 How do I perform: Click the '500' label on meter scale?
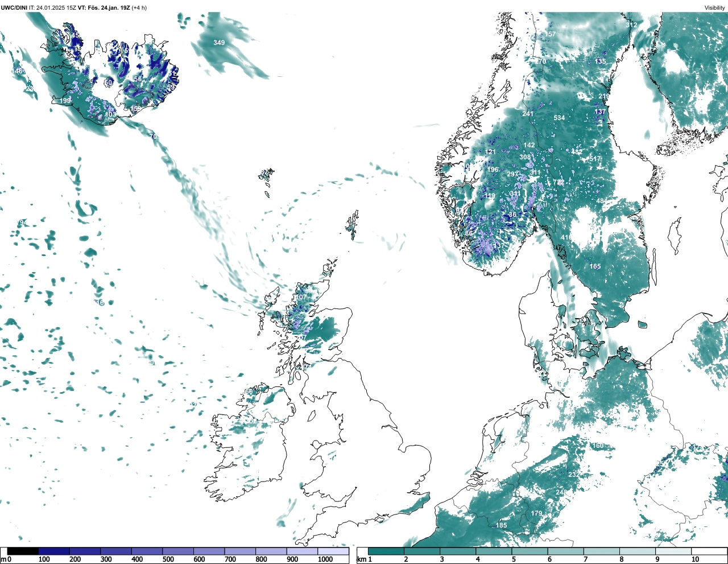tap(168, 559)
